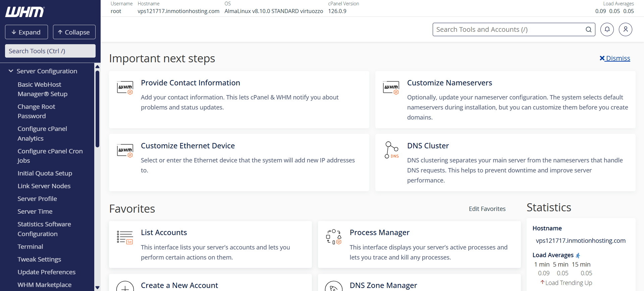This screenshot has height=291, width=644.
Task: Click the Customize Ethernet Device icon
Action: 125,150
